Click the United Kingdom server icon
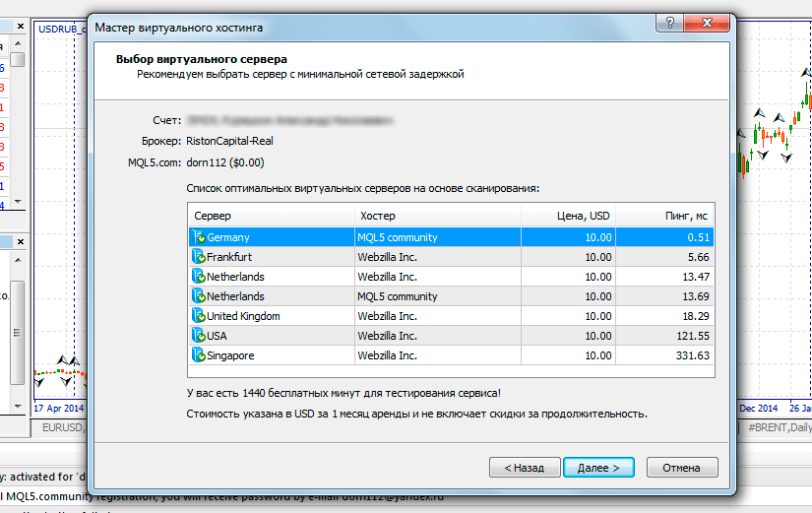Image resolution: width=812 pixels, height=513 pixels. (x=199, y=316)
